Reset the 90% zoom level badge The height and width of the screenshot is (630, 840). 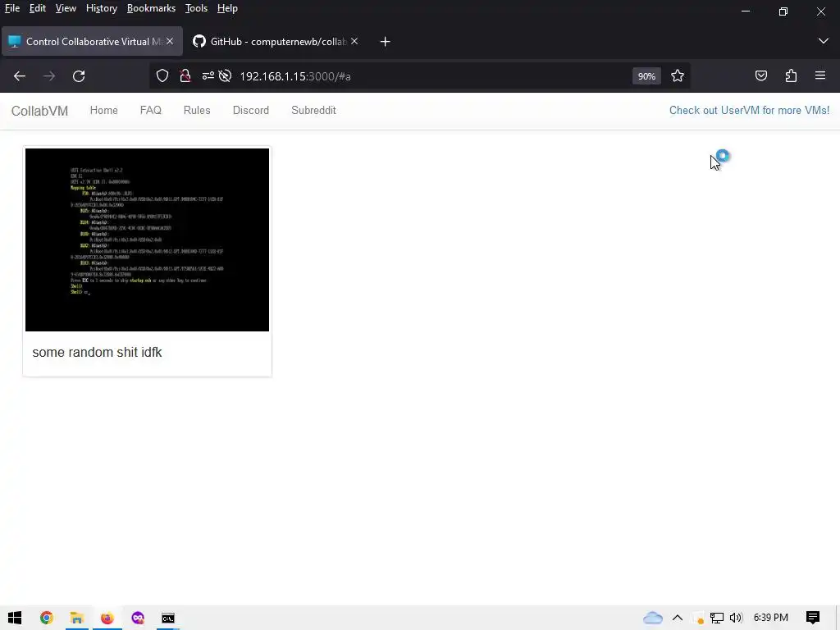point(646,76)
